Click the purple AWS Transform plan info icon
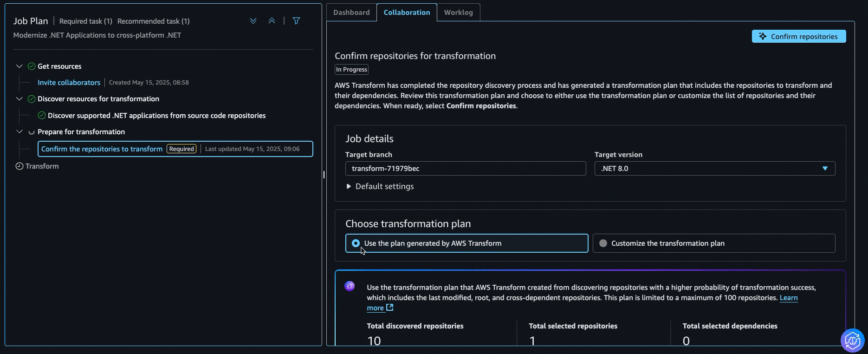The image size is (868, 354). (x=350, y=286)
